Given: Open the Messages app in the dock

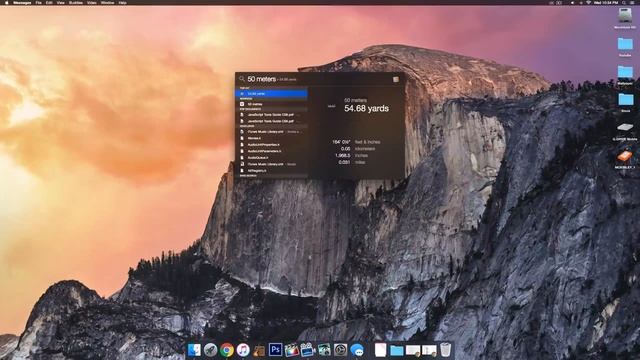Looking at the screenshot, I should (357, 350).
